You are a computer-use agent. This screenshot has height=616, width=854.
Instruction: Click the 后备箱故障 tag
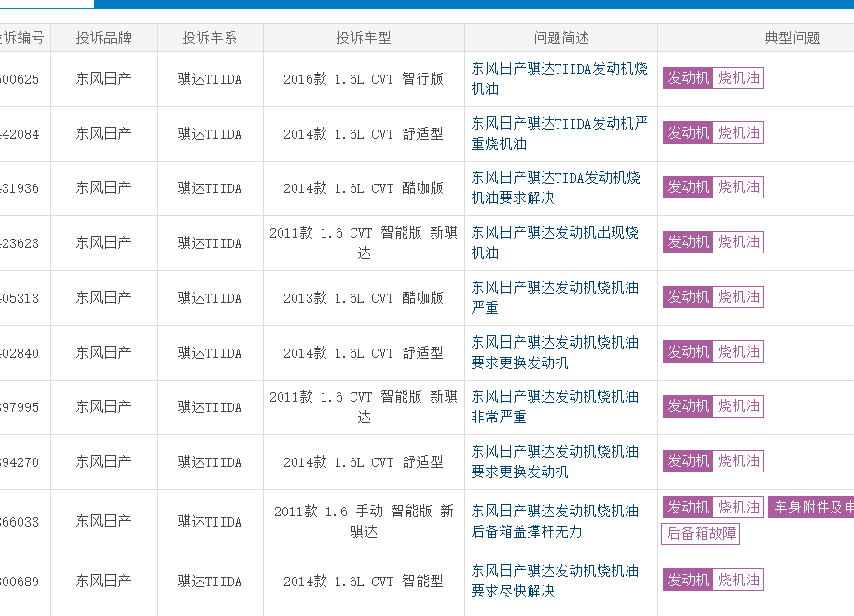tap(701, 533)
